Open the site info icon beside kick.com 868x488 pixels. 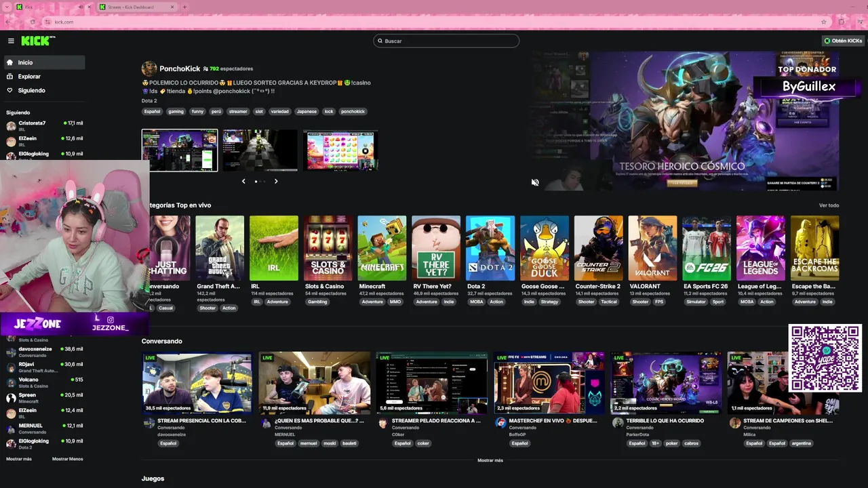[x=48, y=22]
